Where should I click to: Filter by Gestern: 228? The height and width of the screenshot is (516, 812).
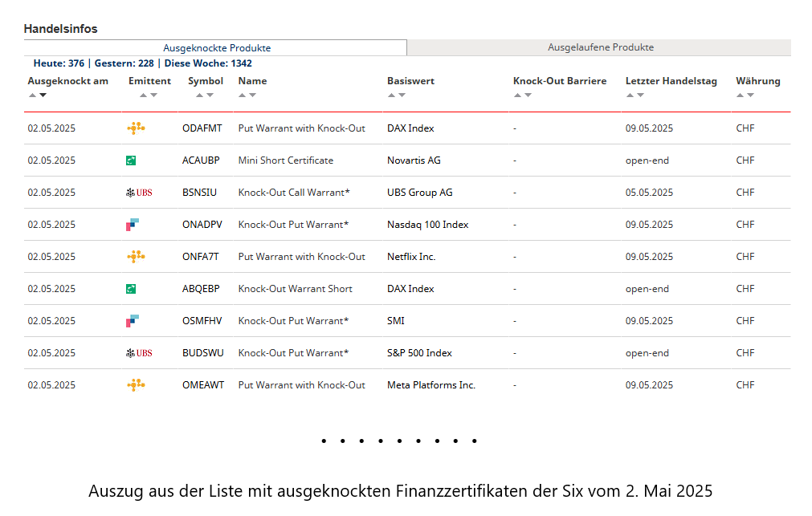[x=124, y=63]
